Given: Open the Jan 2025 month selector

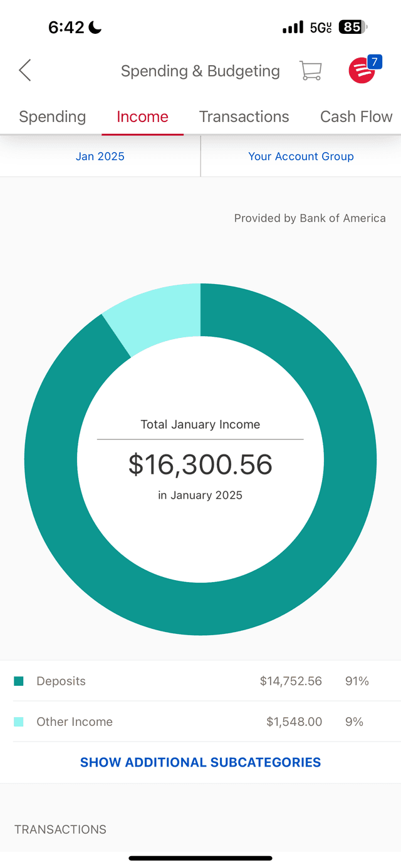Looking at the screenshot, I should [100, 156].
